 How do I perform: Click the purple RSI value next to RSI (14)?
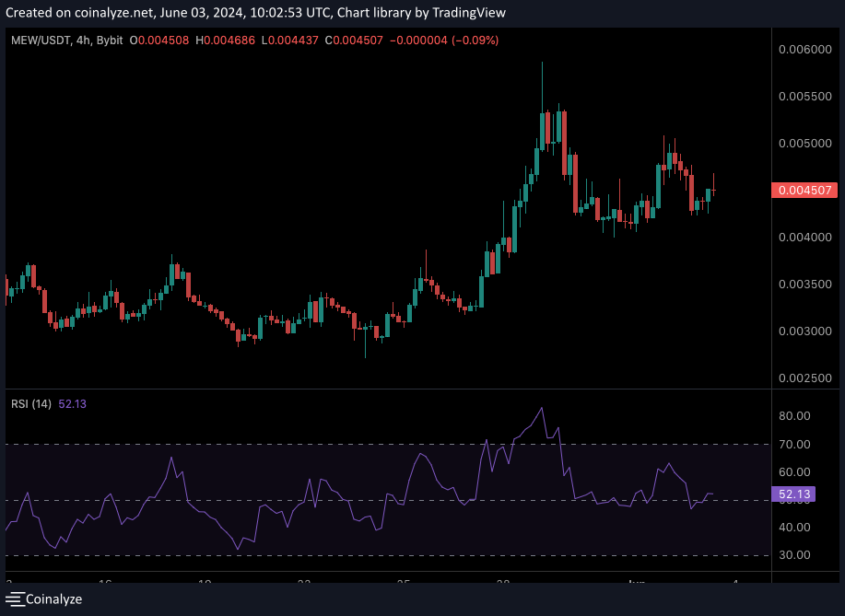pyautogui.click(x=72, y=403)
